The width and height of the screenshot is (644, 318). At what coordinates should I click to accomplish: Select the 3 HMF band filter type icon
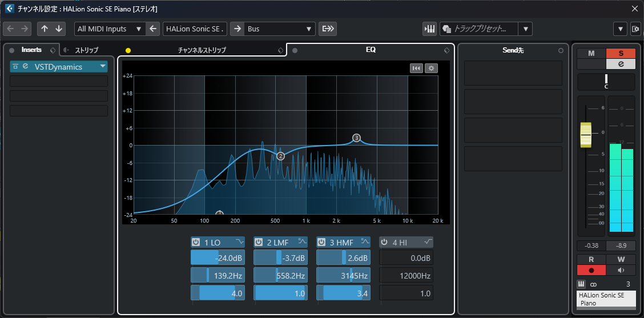point(365,241)
